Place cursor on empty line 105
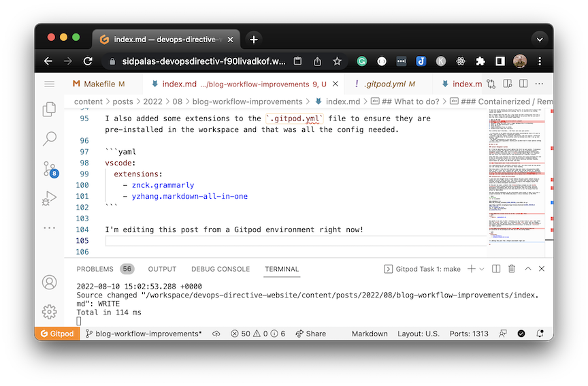 [x=295, y=241]
